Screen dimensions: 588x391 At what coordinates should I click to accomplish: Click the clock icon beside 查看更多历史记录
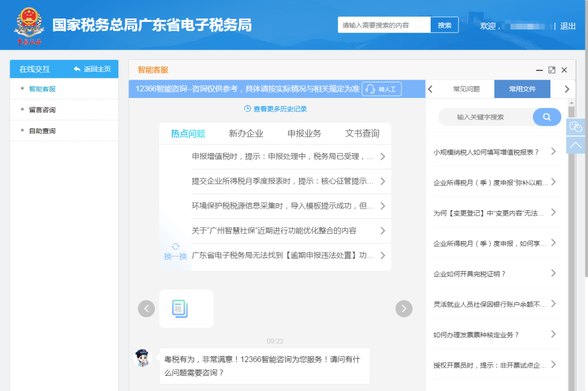click(248, 108)
